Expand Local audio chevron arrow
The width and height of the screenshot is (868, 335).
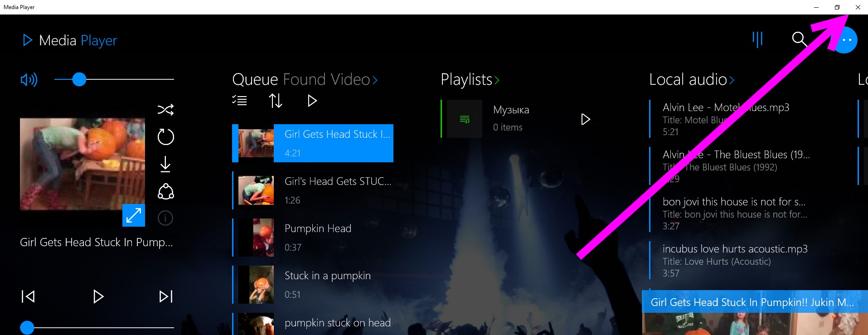point(732,80)
